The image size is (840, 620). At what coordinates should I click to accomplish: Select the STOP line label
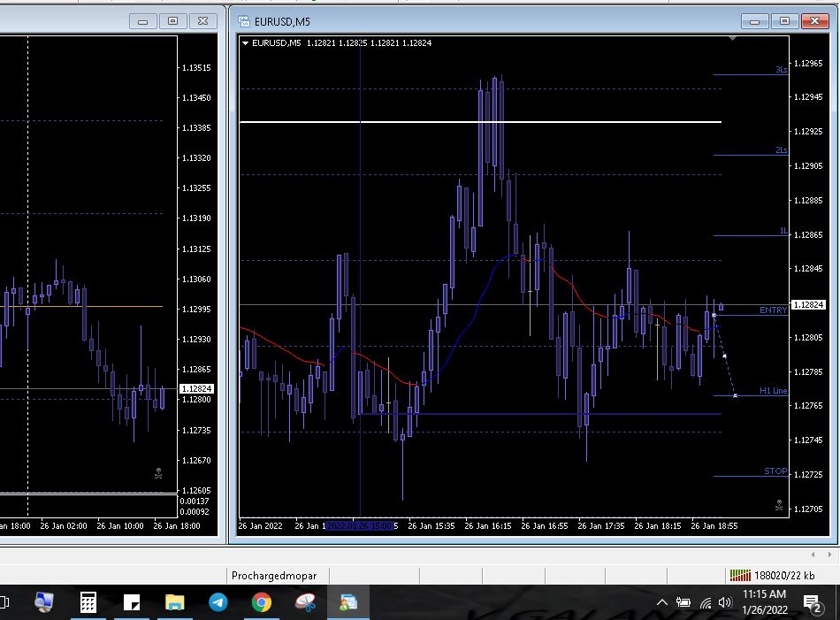[775, 471]
